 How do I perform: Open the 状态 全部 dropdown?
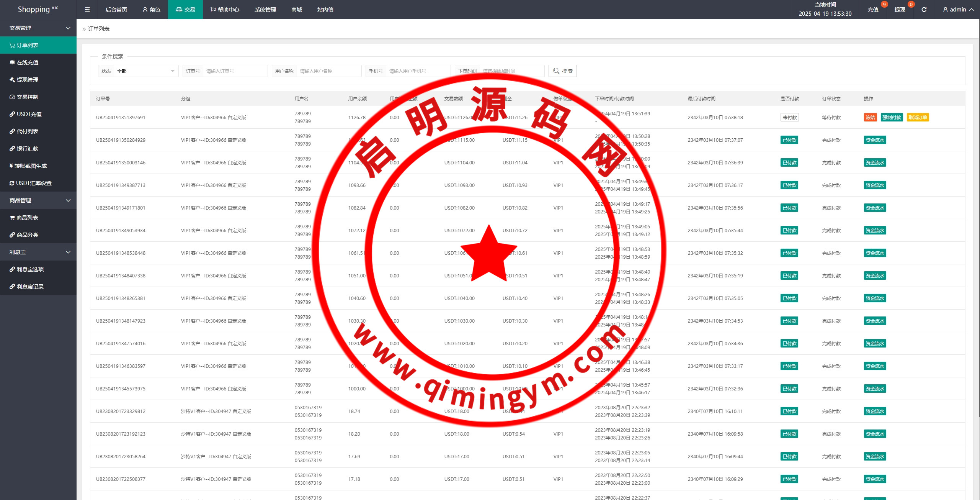pyautogui.click(x=145, y=71)
